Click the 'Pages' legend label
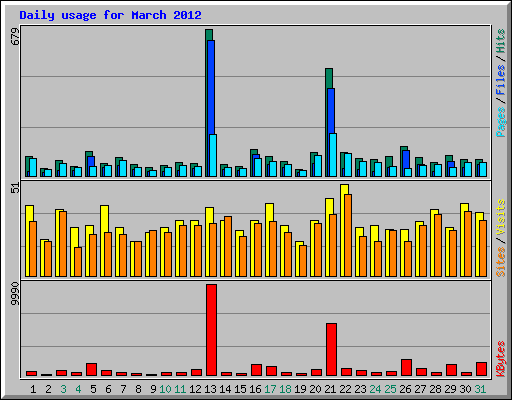 point(500,122)
